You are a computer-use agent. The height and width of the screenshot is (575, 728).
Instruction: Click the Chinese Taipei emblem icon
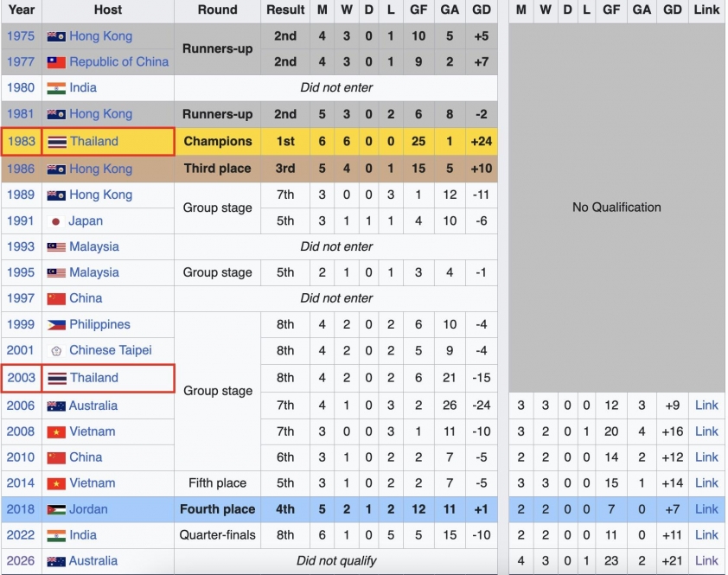pos(56,351)
